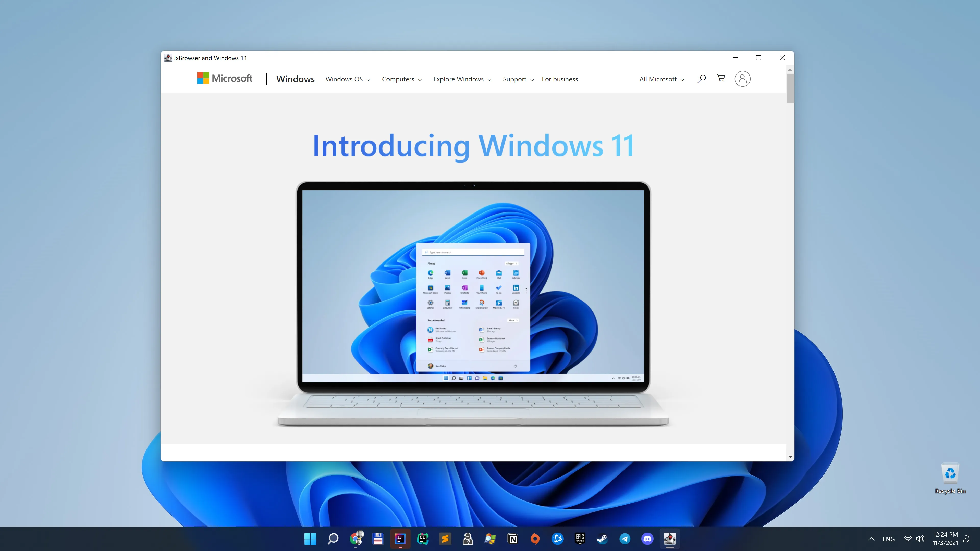Expand the Support dropdown menu

(x=518, y=79)
